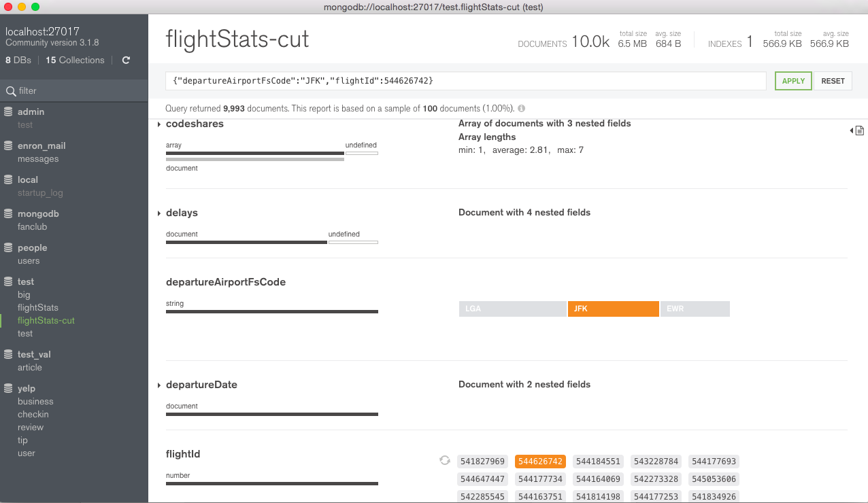Select the EWR airport value bar

(x=695, y=309)
